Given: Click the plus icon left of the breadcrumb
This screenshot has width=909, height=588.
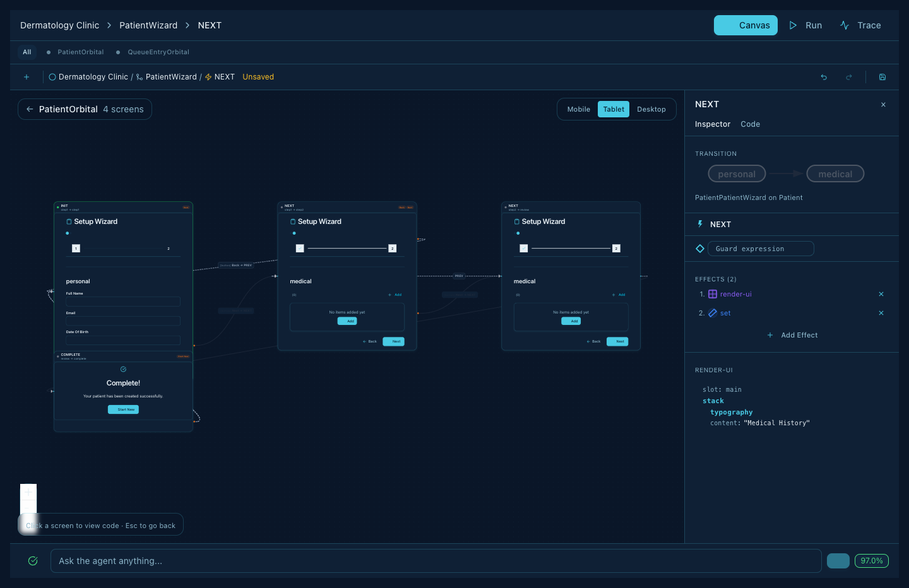Looking at the screenshot, I should (x=27, y=76).
